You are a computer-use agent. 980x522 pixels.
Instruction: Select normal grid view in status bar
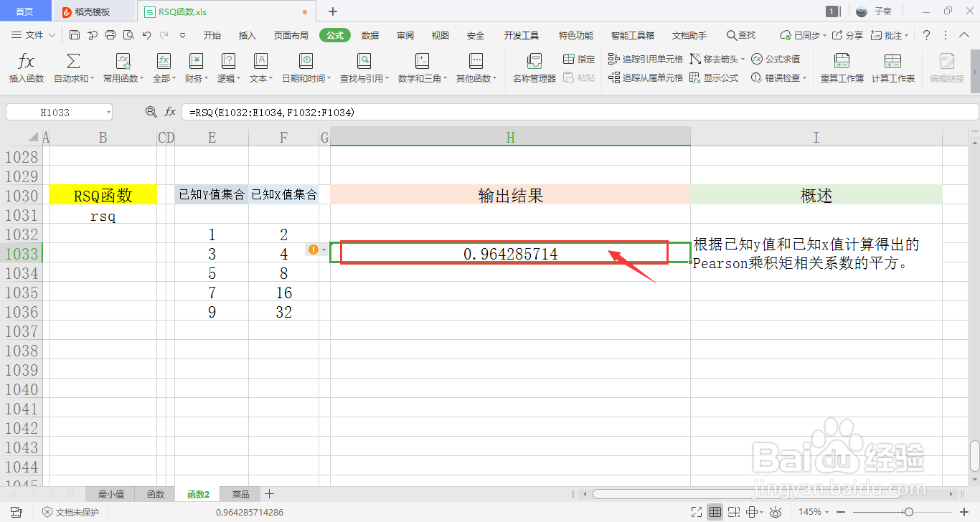(x=715, y=512)
